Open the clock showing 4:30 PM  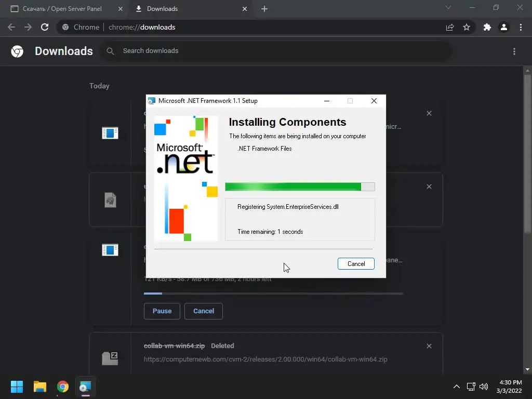pos(509,387)
